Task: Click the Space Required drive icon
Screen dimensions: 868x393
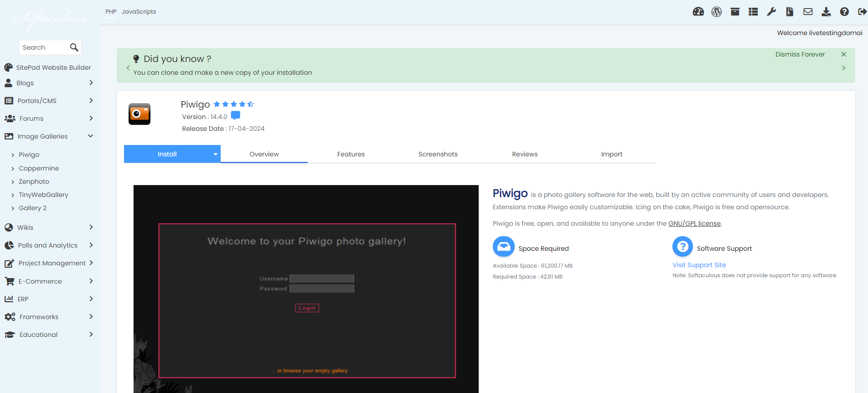Action: pyautogui.click(x=504, y=247)
